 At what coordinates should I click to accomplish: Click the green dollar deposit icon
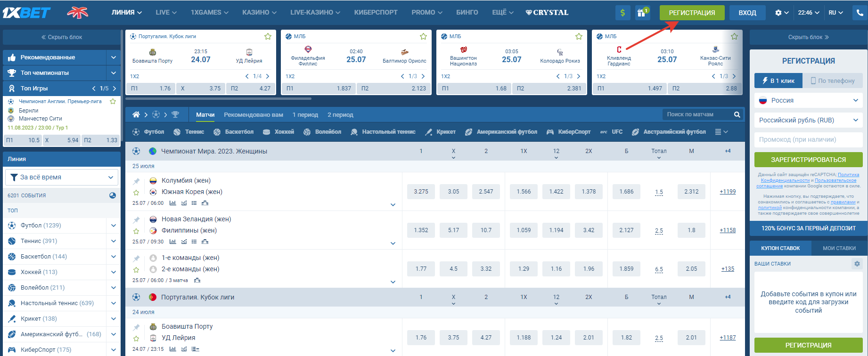coord(622,13)
